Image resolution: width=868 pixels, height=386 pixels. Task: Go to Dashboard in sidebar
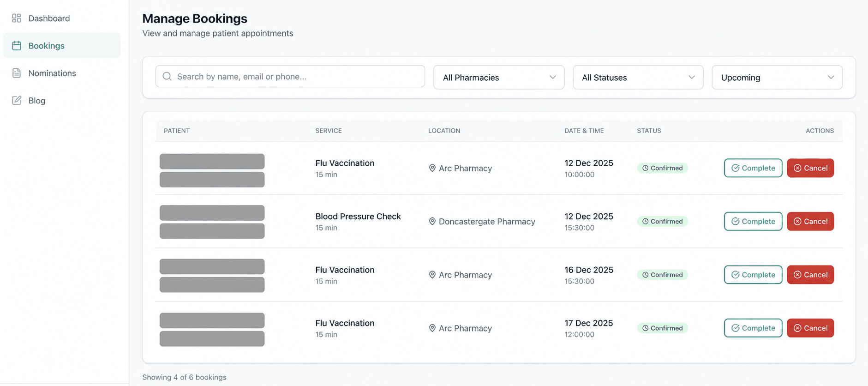point(61,18)
